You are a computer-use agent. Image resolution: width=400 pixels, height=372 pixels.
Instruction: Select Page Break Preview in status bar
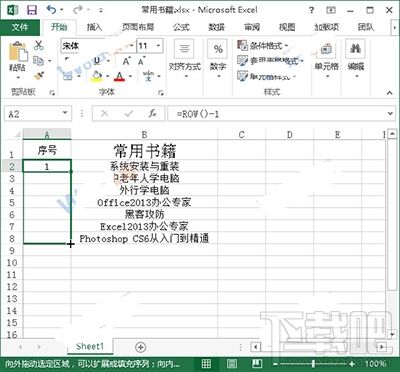pyautogui.click(x=257, y=363)
